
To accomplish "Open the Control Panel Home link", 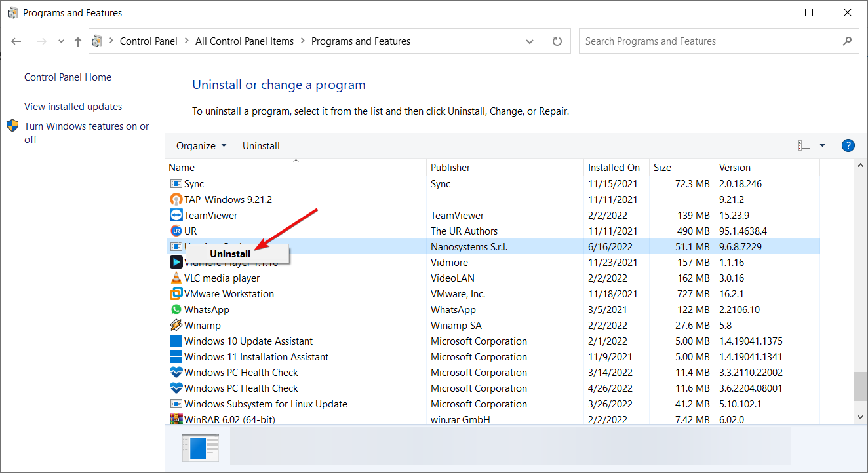I will click(68, 77).
